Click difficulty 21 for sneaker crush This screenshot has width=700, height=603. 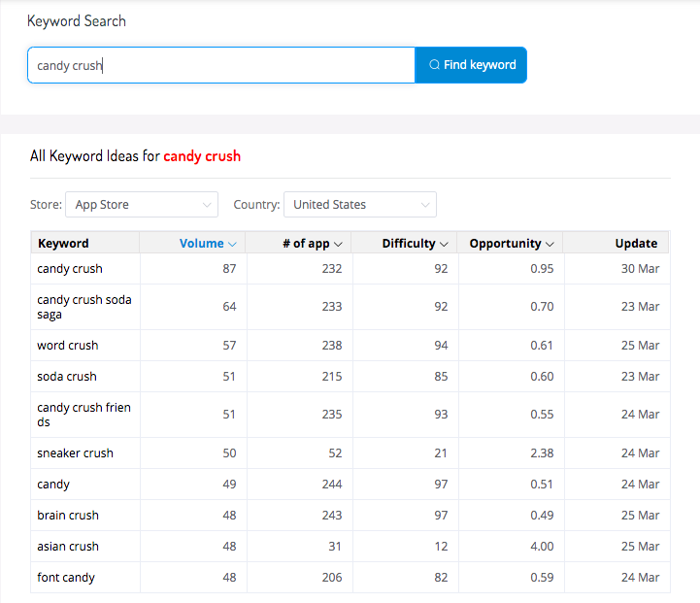coord(441,453)
